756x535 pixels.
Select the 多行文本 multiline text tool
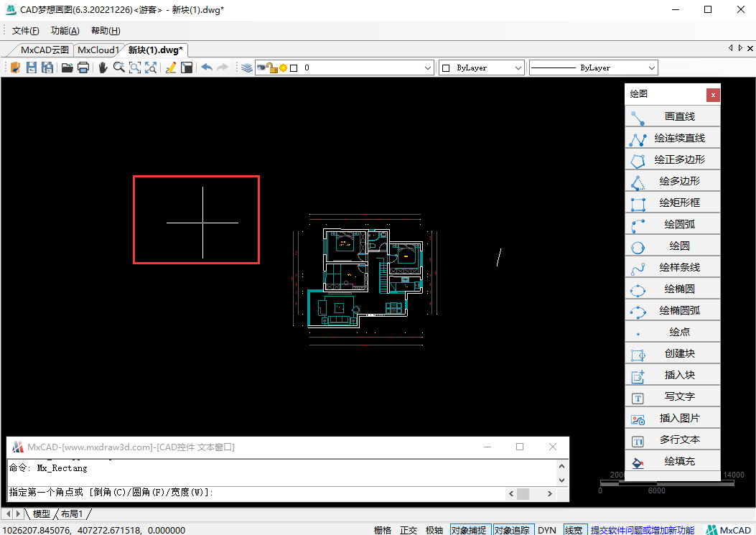click(673, 439)
